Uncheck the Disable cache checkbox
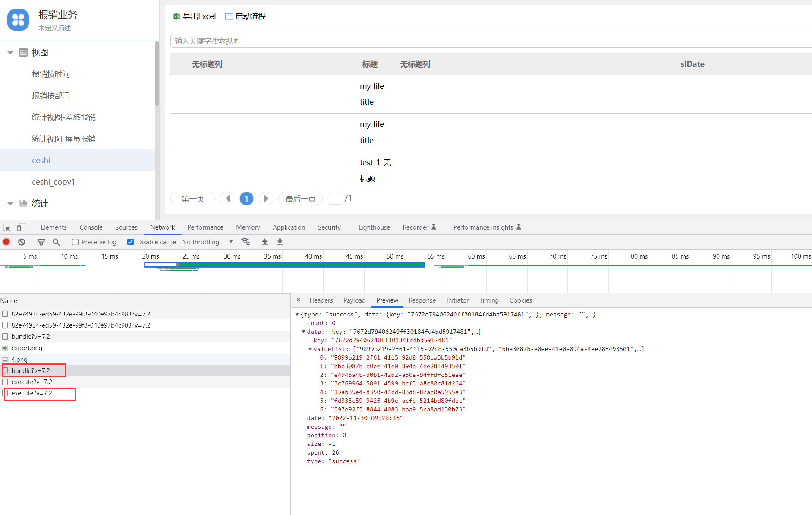Screen dimensions: 812x515 click(x=130, y=242)
